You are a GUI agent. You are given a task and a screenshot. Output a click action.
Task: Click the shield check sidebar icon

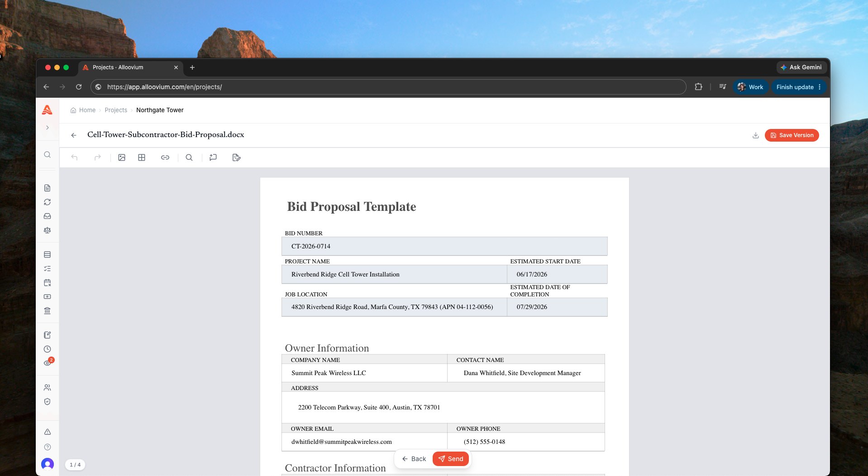tap(47, 401)
